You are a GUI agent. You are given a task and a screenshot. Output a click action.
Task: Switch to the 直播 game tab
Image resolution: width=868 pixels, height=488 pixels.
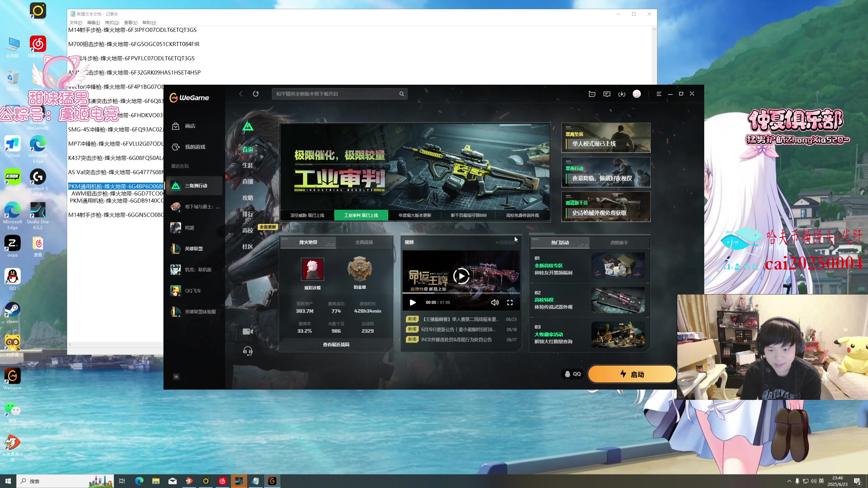pyautogui.click(x=248, y=182)
